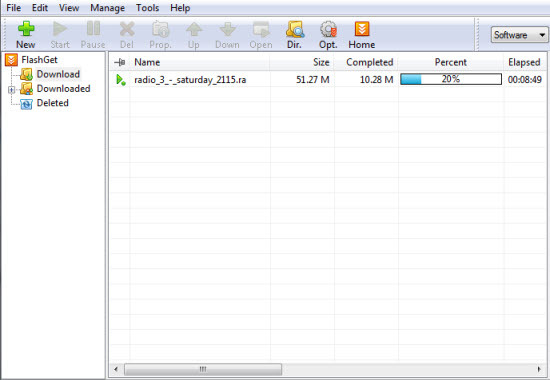Viewport: 550px width, 380px height.
Task: Select the Download folder in tree
Action: click(58, 74)
